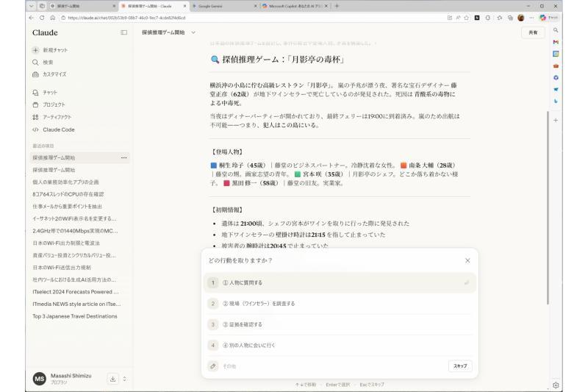
Task: Click the スキップ button
Action: pyautogui.click(x=460, y=366)
